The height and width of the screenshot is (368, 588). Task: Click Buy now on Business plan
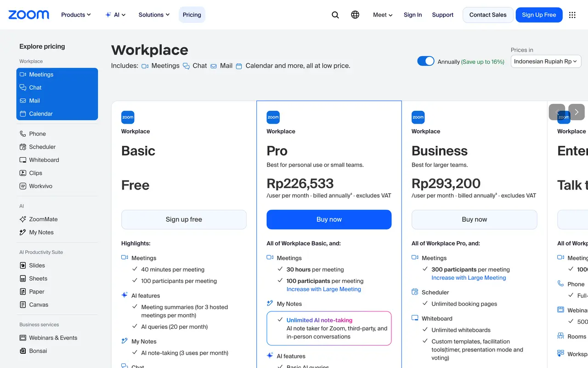tap(474, 219)
